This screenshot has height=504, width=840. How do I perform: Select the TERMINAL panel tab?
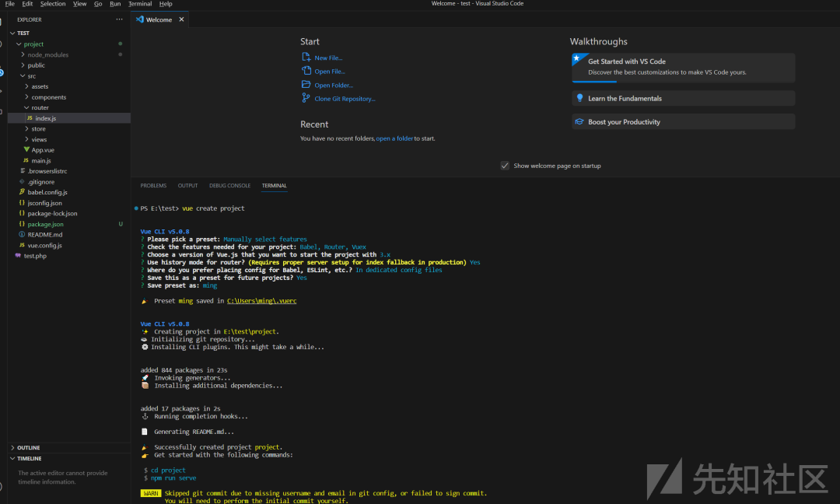275,185
